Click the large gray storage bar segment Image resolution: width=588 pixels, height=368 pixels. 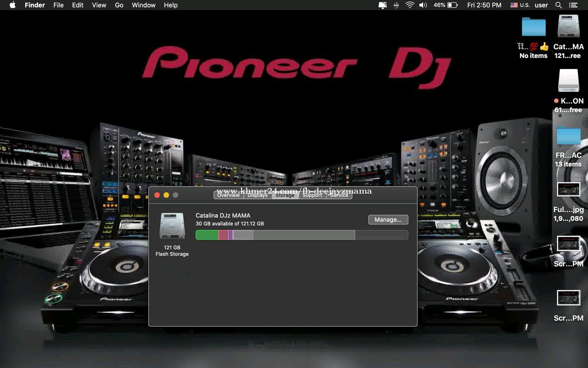304,235
